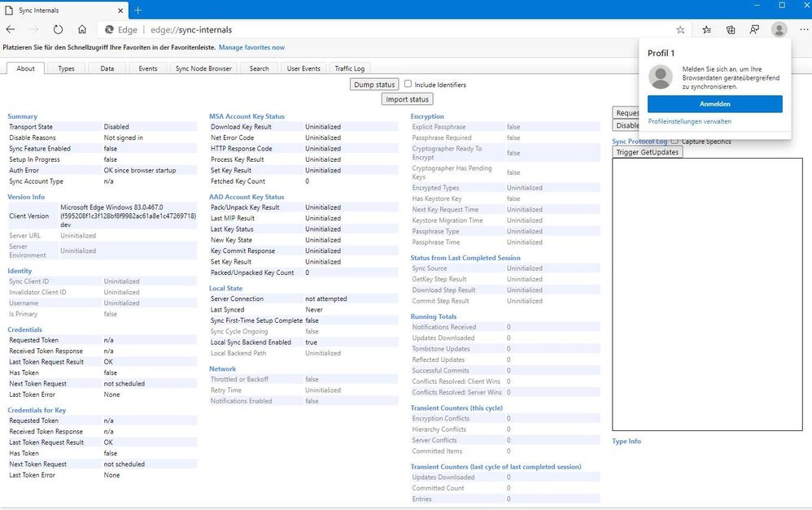Image resolution: width=812 pixels, height=510 pixels.
Task: Click the Edge logo in the address bar
Action: pyautogui.click(x=109, y=30)
